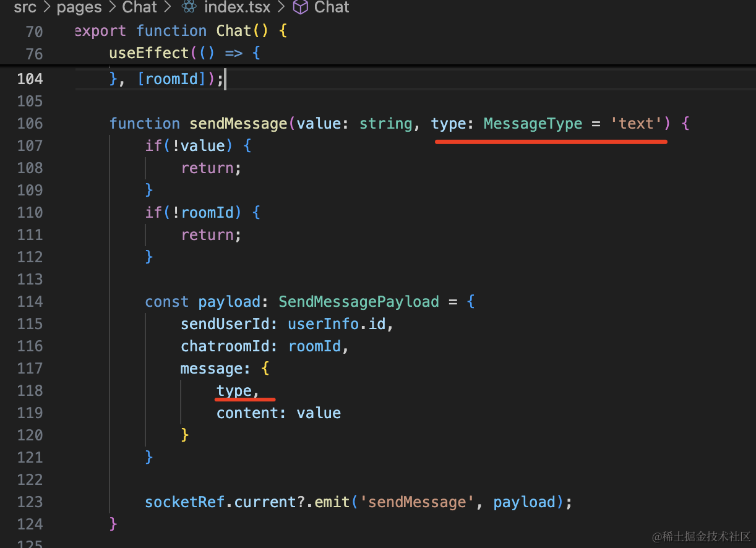Click socketRef on line 123
Screen dimensions: 756x548
[x=180, y=502]
